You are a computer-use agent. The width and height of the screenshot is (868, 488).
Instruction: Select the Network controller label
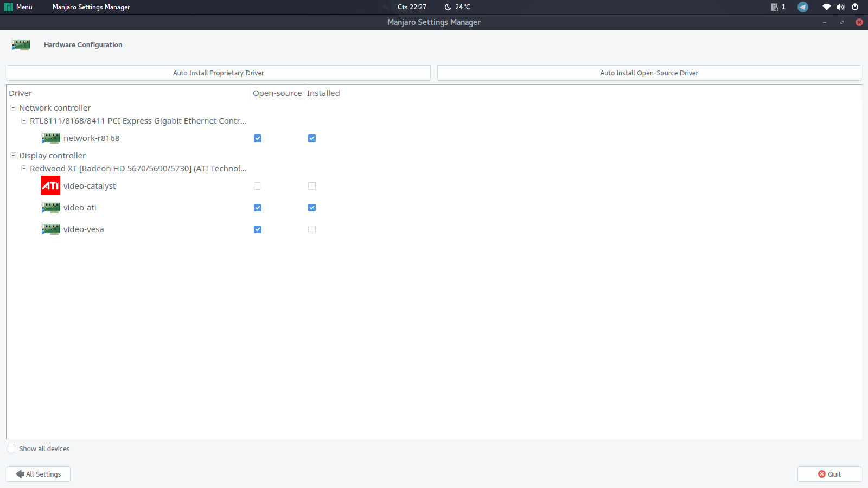pyautogui.click(x=55, y=108)
